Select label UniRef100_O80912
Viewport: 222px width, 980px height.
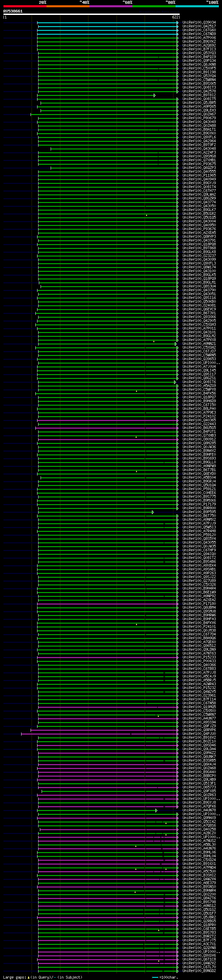point(199,439)
